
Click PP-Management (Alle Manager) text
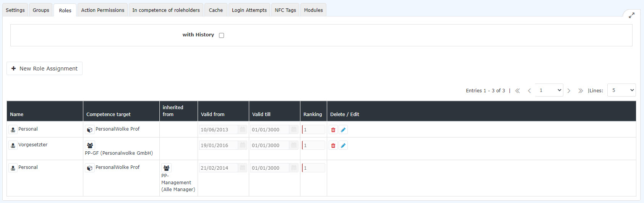click(178, 183)
